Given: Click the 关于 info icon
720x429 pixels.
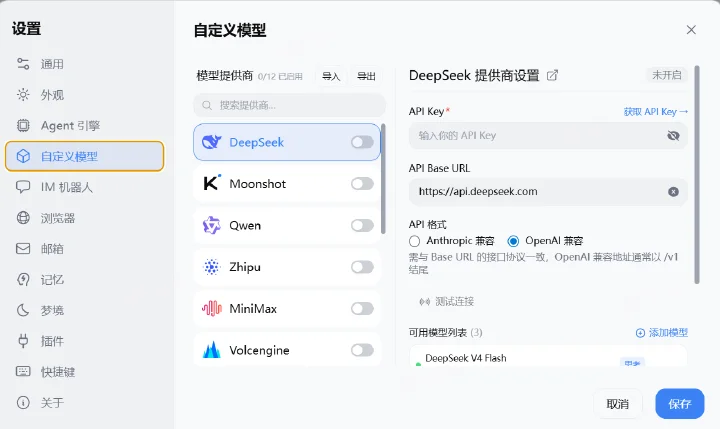Looking at the screenshot, I should 23,402.
